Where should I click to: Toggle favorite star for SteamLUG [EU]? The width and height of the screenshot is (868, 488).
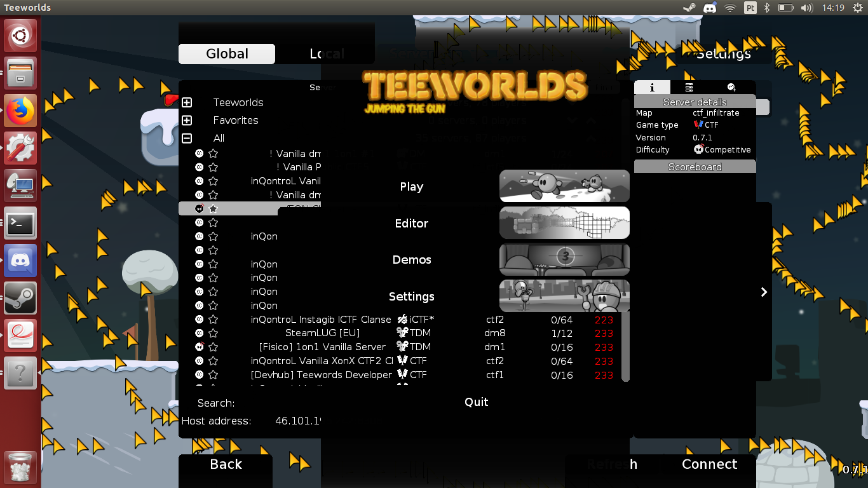point(214,333)
